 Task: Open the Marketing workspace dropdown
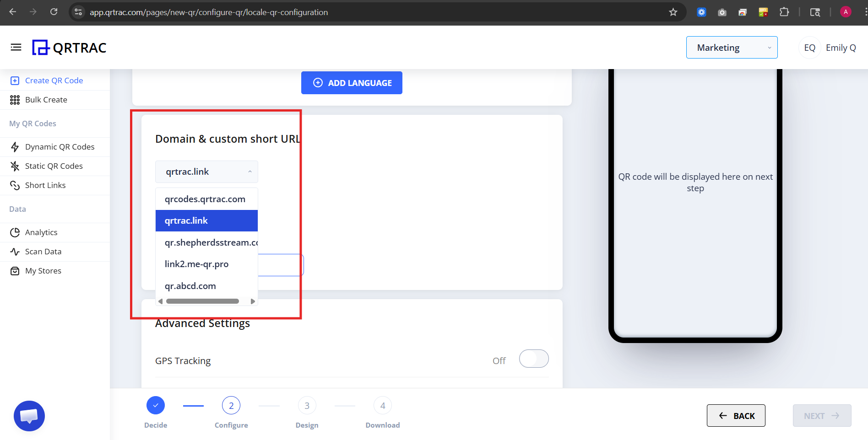(x=731, y=47)
